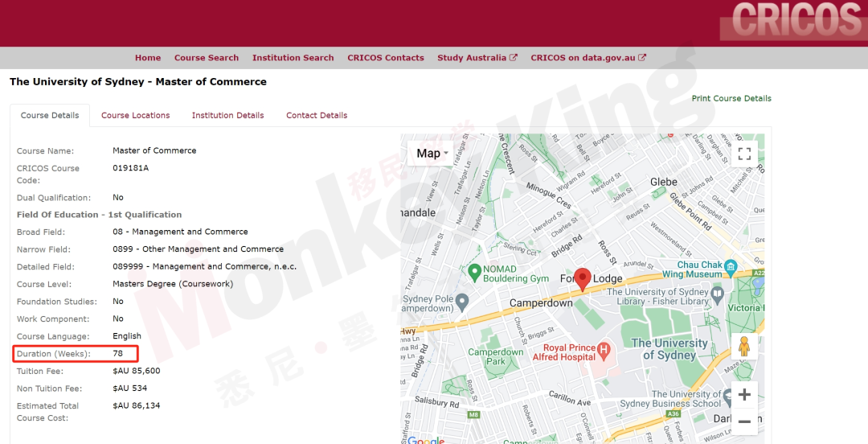
Task: Click the Course Name value Master of Commerce
Action: pos(154,150)
